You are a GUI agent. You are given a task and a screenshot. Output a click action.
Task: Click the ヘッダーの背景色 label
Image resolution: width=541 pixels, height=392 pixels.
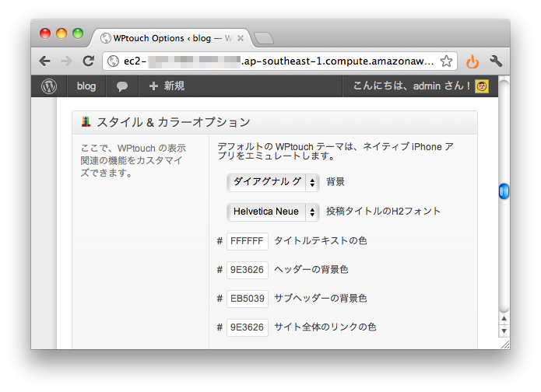(x=311, y=270)
